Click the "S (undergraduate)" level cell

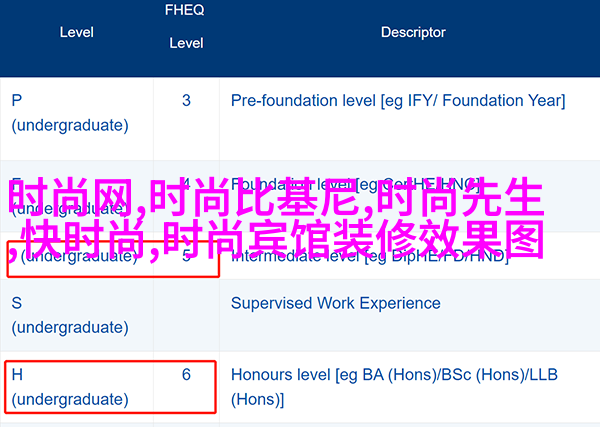pyautogui.click(x=70, y=315)
